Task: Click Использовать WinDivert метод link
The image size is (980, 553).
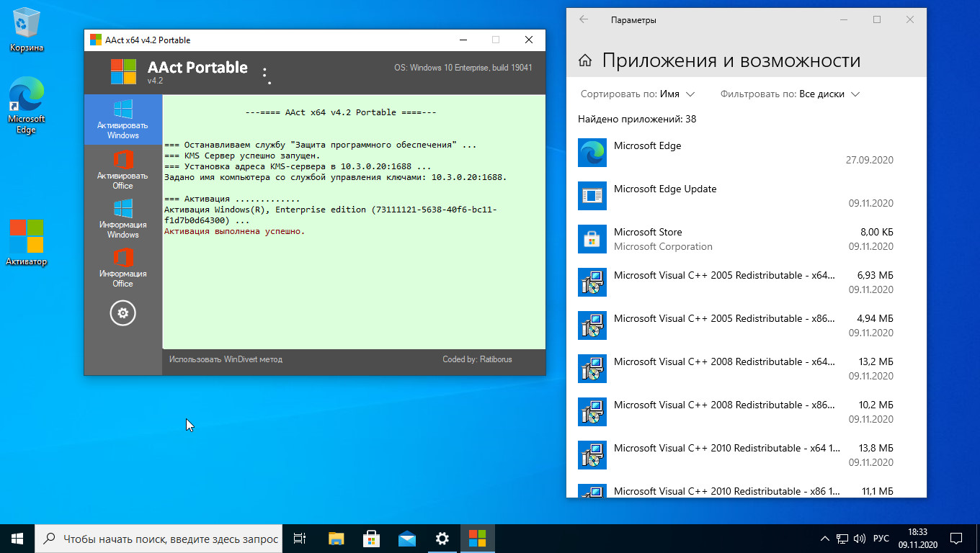Action: click(x=226, y=359)
